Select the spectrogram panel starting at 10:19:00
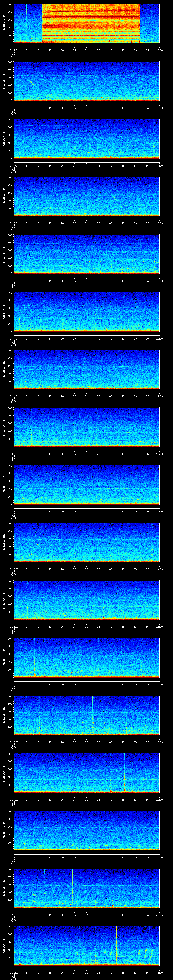The width and height of the screenshot is (173, 980). (86, 312)
